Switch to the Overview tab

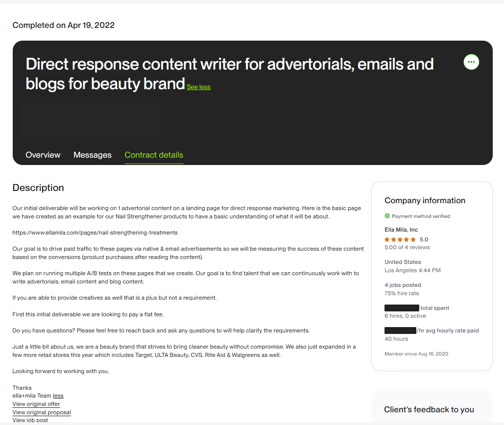[x=43, y=155]
